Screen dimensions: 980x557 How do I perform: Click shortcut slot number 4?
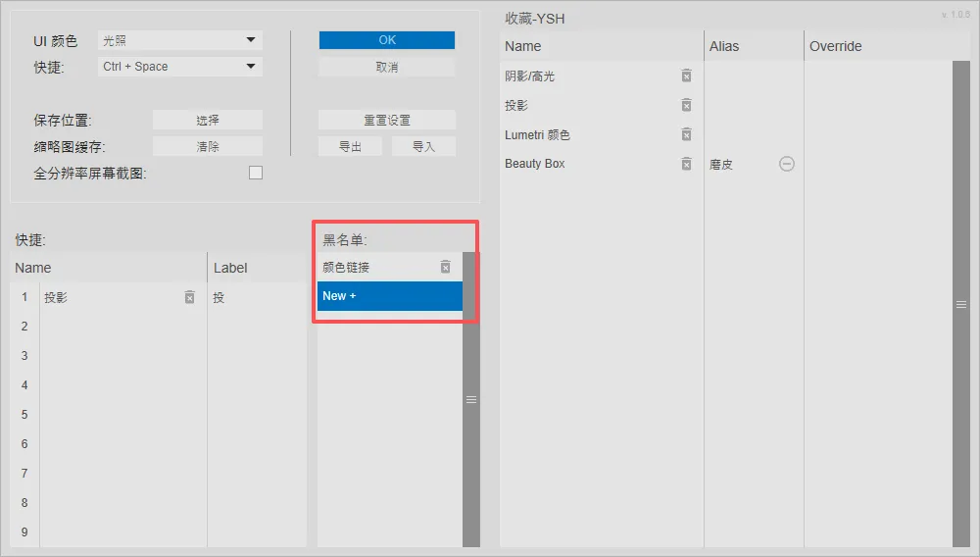(x=24, y=385)
